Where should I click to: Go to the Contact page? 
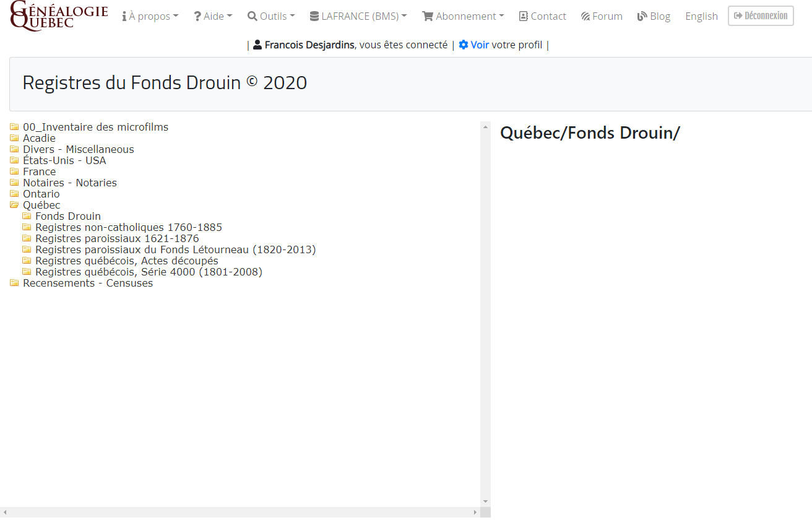pos(542,16)
